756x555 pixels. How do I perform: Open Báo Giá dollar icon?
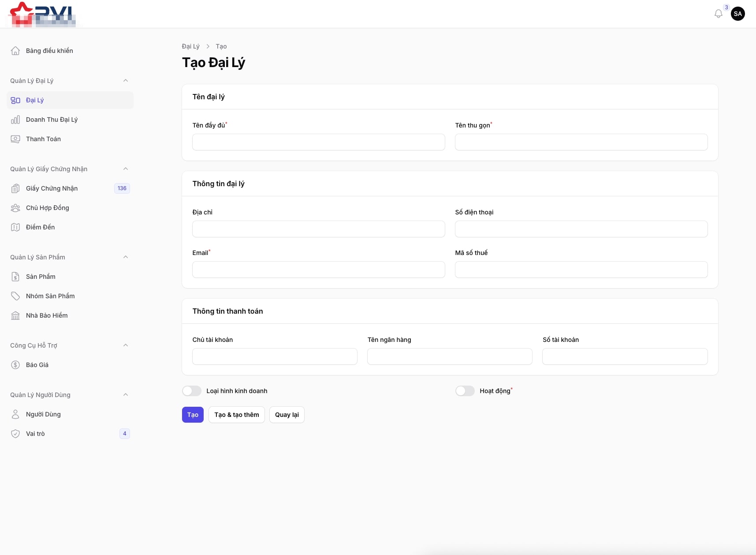click(x=15, y=365)
